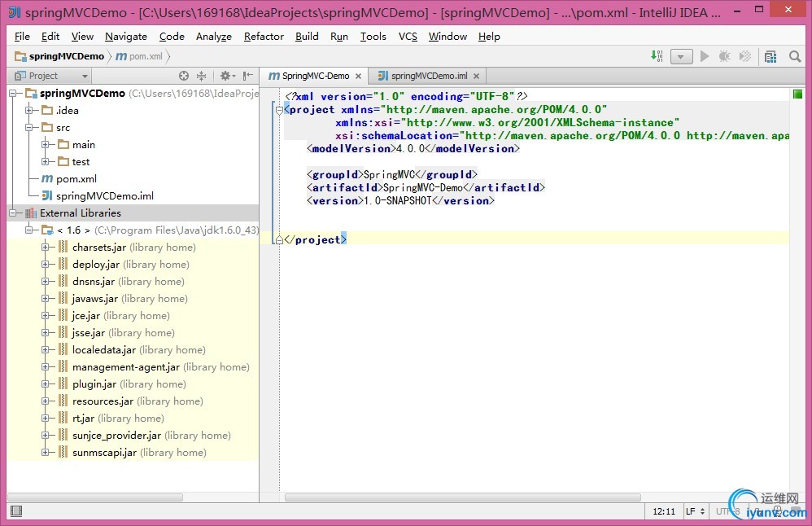Expand the test folder node
Viewport: 812px width, 526px height.
(x=46, y=162)
